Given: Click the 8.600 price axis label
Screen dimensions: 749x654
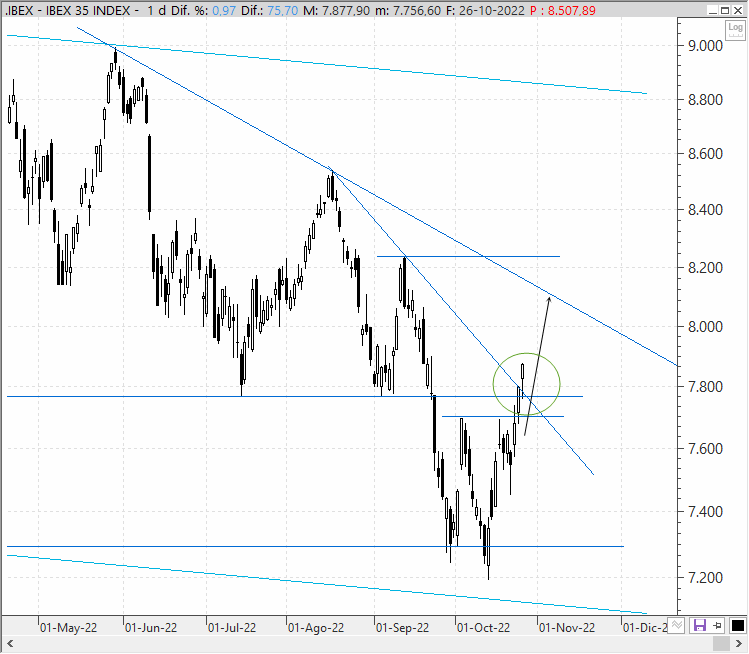Looking at the screenshot, I should tap(706, 154).
